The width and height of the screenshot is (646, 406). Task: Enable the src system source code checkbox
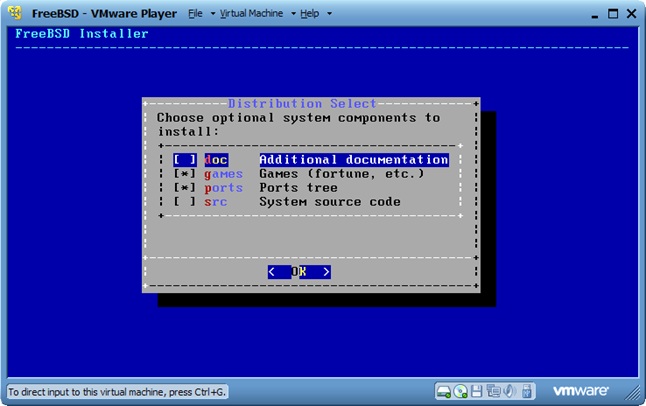184,202
